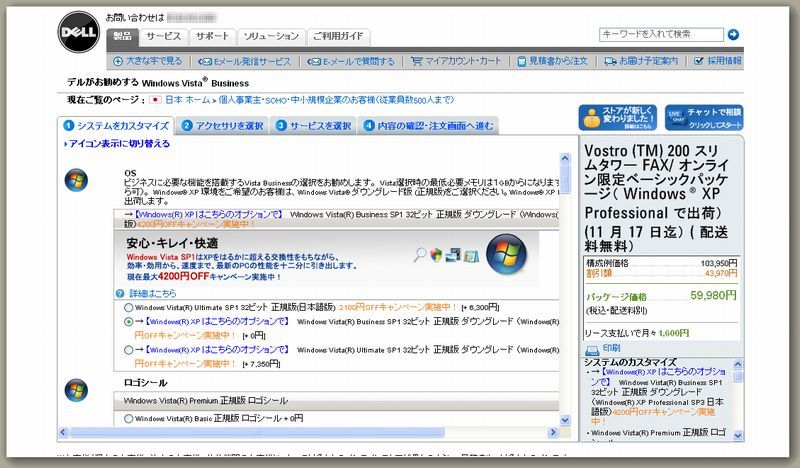This screenshot has width=800, height=468.
Task: Click the keyword search input field
Action: point(661,35)
